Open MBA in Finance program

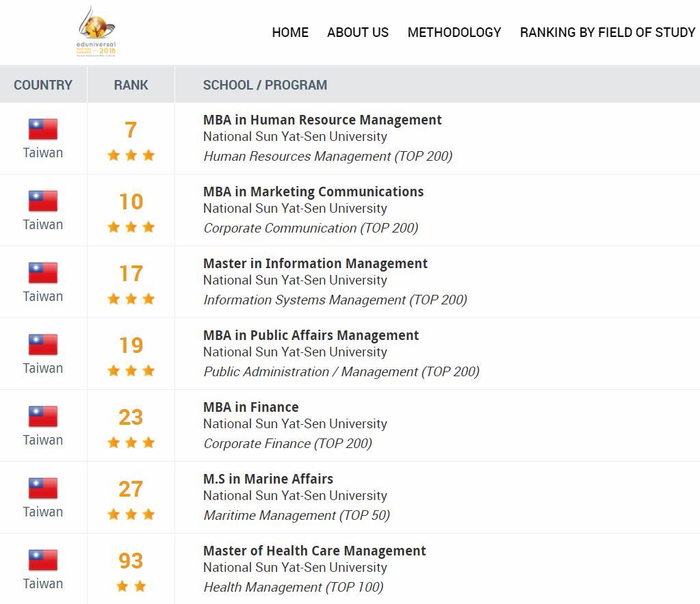[x=250, y=407]
